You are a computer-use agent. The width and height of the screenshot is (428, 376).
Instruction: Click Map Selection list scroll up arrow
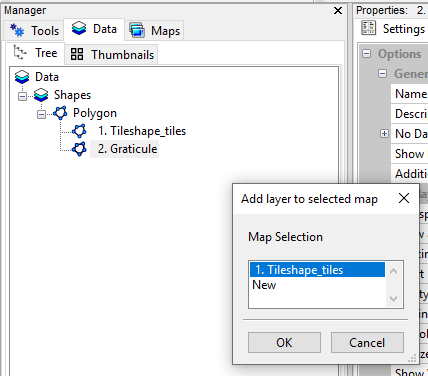click(393, 271)
